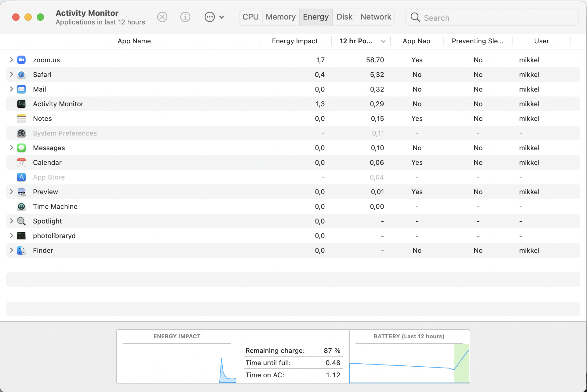Open the ellipsis actions dropdown menu
The height and width of the screenshot is (392, 587).
pos(214,17)
